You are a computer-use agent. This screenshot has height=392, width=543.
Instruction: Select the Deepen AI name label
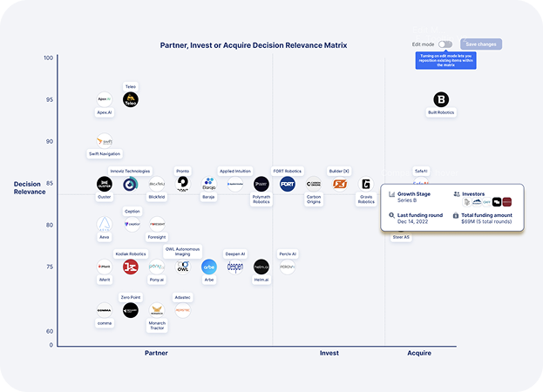[235, 254]
